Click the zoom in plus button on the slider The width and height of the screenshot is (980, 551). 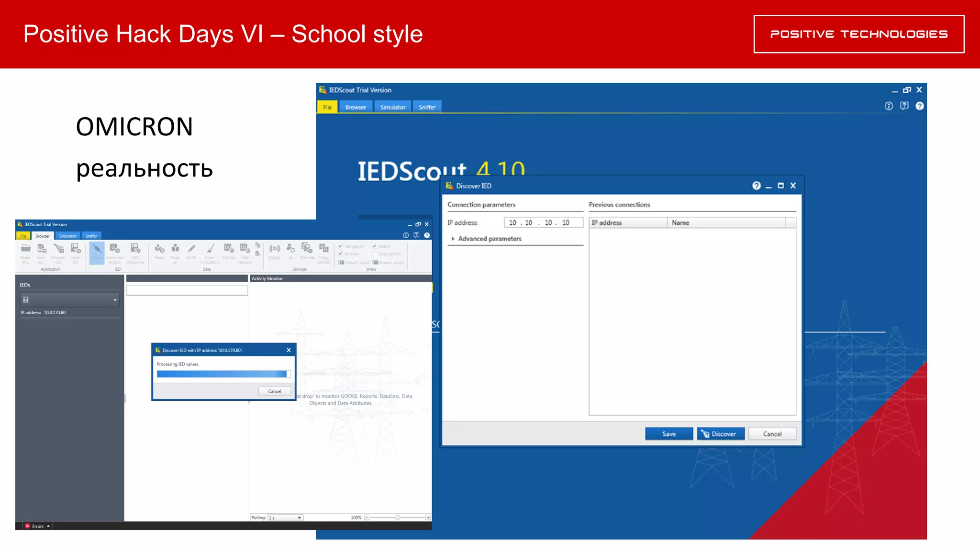[428, 518]
